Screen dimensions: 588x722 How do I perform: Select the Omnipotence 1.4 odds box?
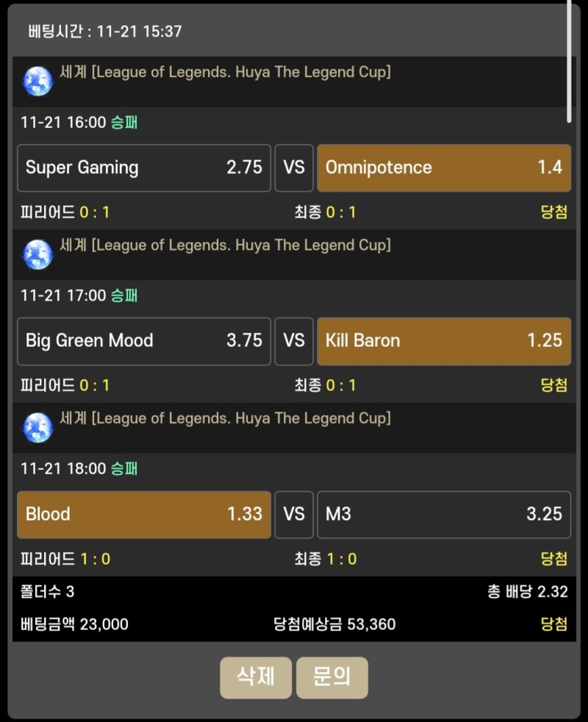coord(443,168)
